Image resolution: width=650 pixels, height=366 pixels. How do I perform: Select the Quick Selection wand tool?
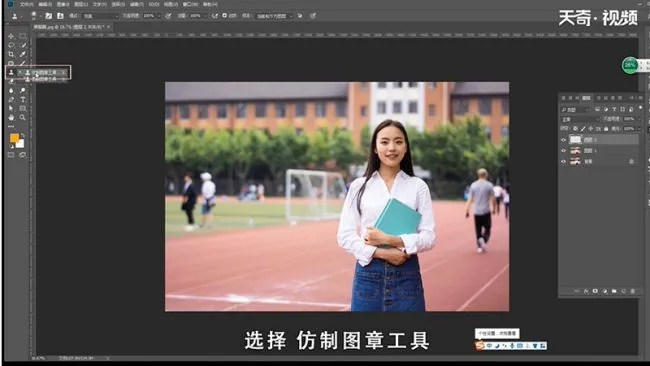click(23, 45)
